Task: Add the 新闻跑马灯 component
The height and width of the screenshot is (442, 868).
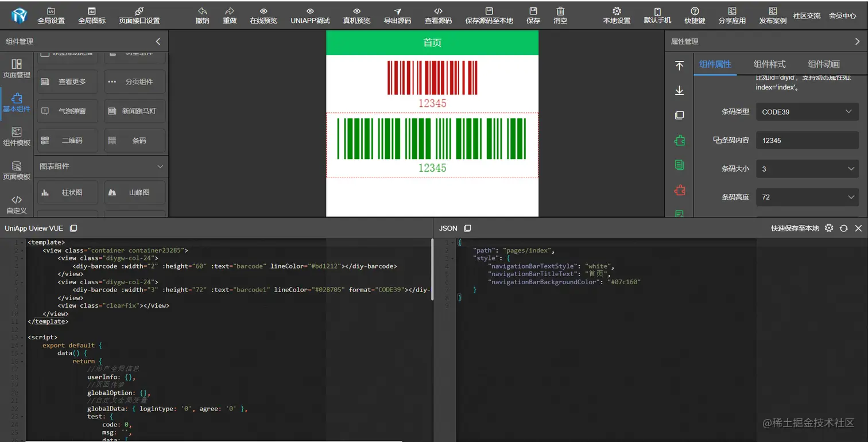Action: click(135, 111)
